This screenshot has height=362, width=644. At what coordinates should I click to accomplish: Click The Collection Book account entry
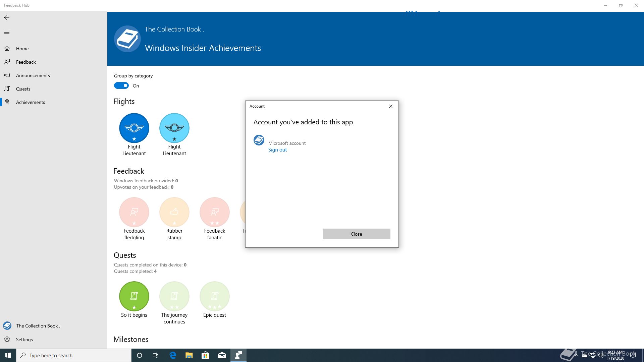pyautogui.click(x=38, y=326)
